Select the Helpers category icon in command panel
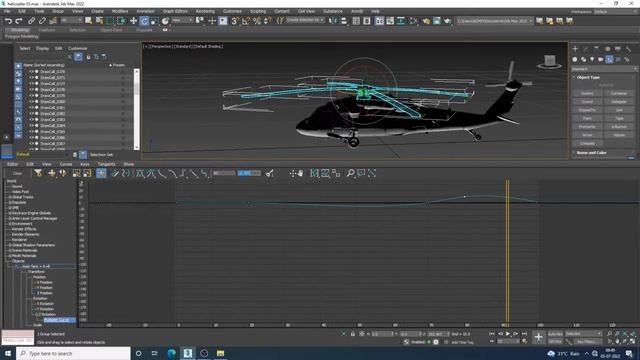Screen dimensions: 640x360 (x=609, y=59)
